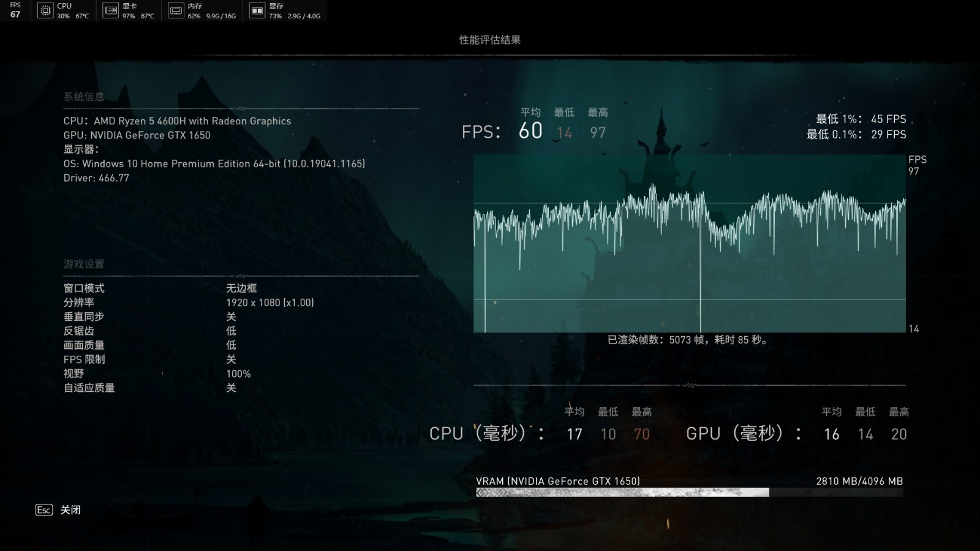Click the 内存 memory icon in overlay

click(x=176, y=10)
